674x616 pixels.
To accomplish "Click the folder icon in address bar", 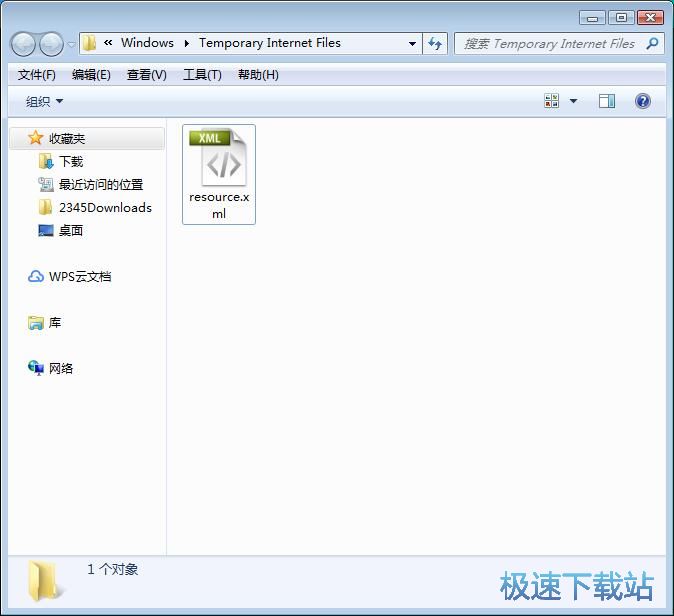I will [89, 43].
